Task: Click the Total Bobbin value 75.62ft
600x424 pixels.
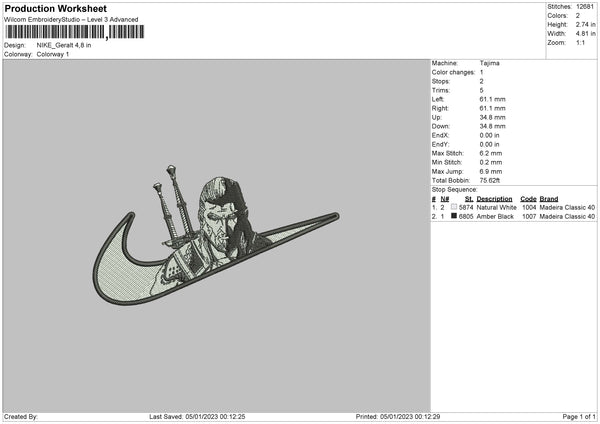Action: point(490,181)
